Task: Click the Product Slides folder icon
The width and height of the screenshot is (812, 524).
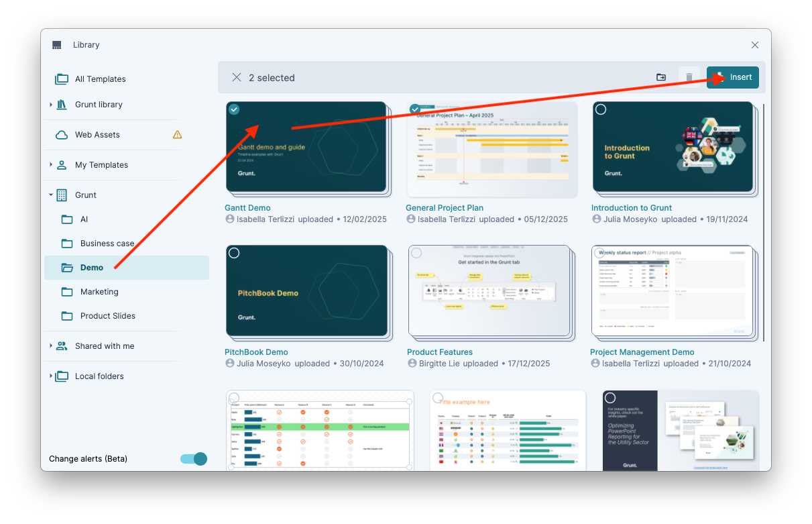Action: 67,316
